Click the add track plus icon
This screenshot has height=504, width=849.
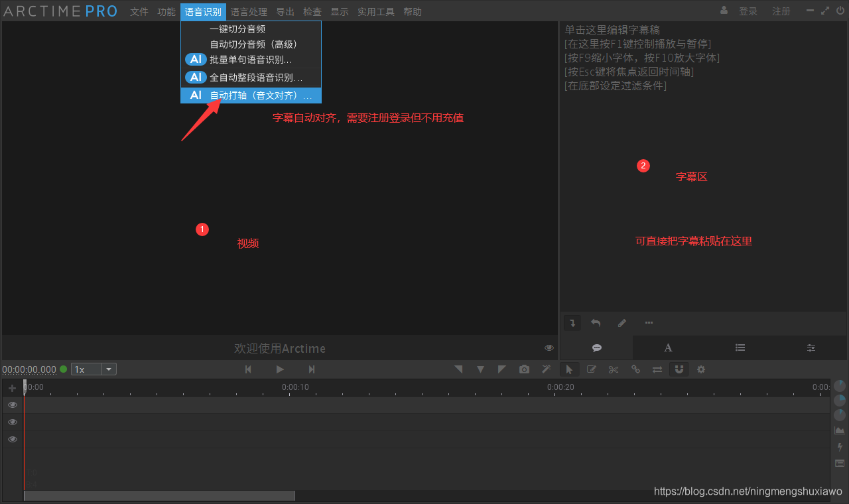click(x=12, y=388)
